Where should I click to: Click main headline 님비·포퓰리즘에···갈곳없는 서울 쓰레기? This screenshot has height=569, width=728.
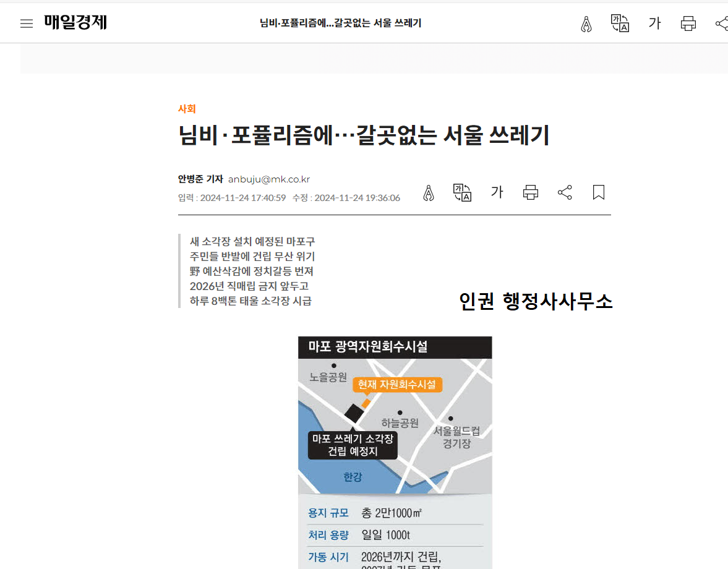point(364,135)
